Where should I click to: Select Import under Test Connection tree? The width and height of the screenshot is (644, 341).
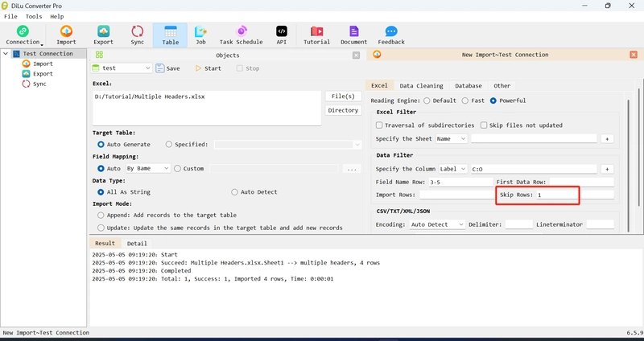coord(43,64)
